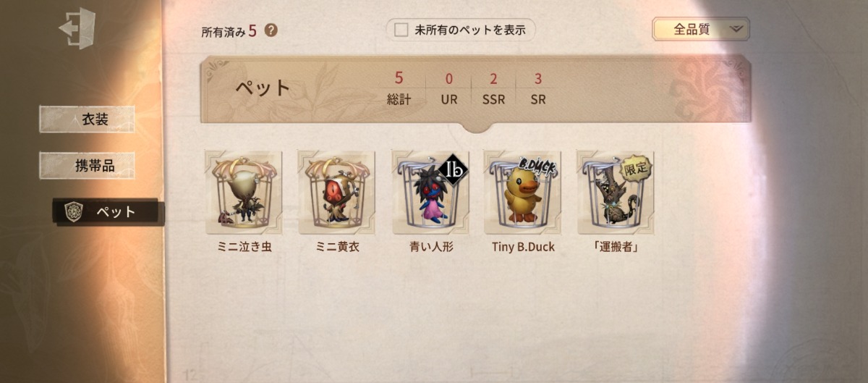Select the 「運搬者」 limited pet icon
This screenshot has height=383, width=868.
tap(616, 193)
